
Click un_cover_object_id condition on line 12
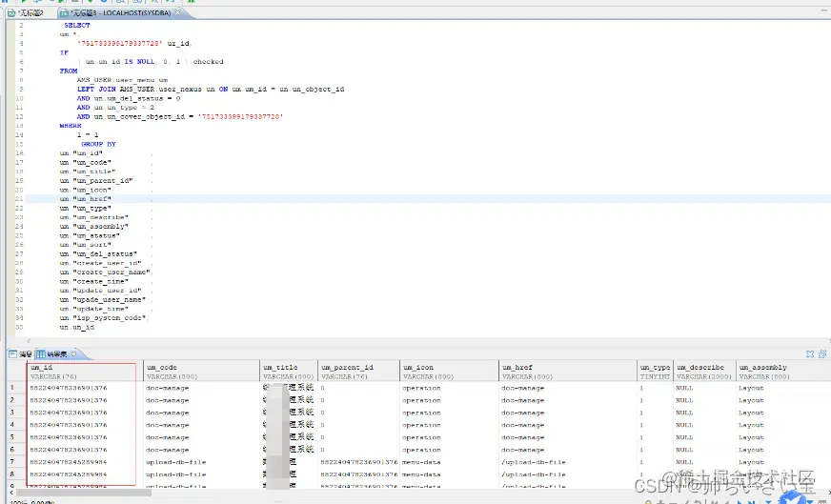(x=180, y=116)
